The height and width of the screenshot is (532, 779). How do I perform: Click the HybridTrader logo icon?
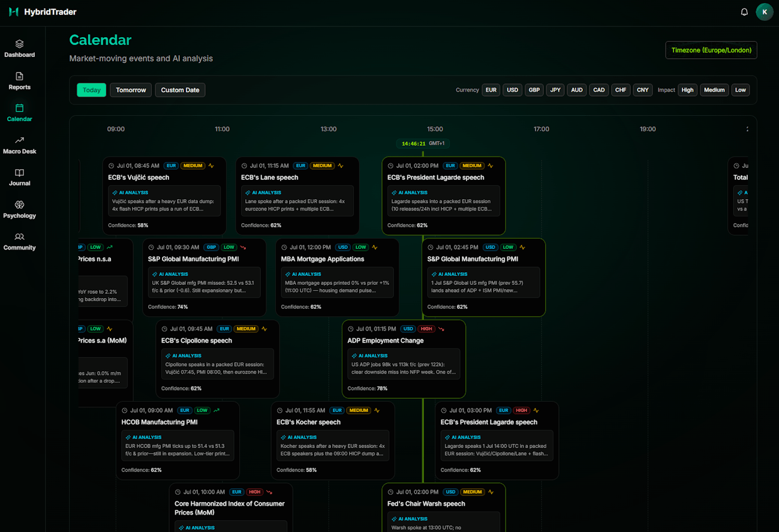pyautogui.click(x=14, y=12)
